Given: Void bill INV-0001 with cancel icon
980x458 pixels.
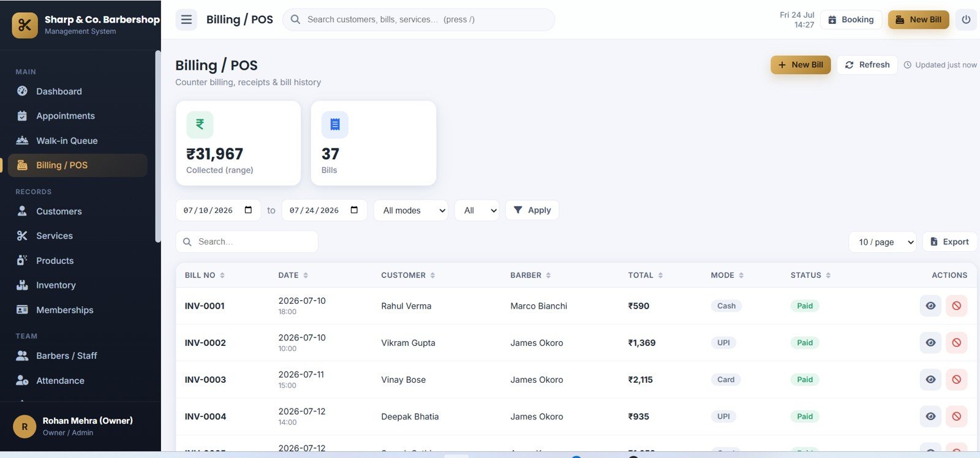Looking at the screenshot, I should point(957,306).
